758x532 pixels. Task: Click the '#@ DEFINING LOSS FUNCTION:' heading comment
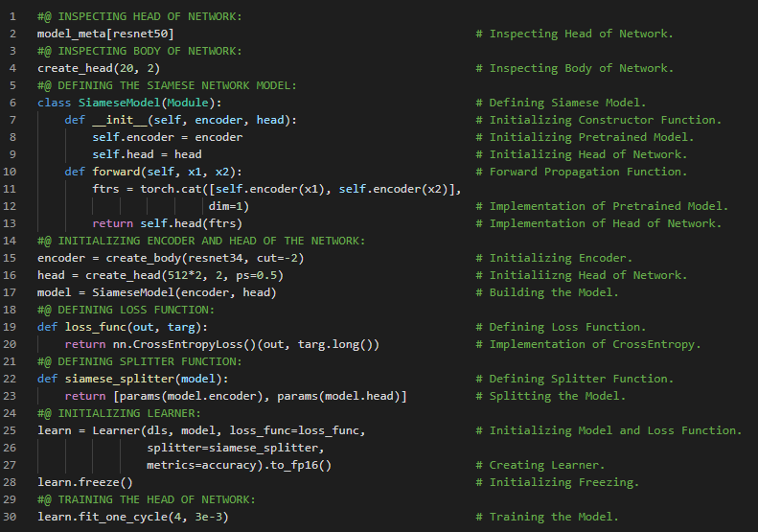pyautogui.click(x=126, y=310)
